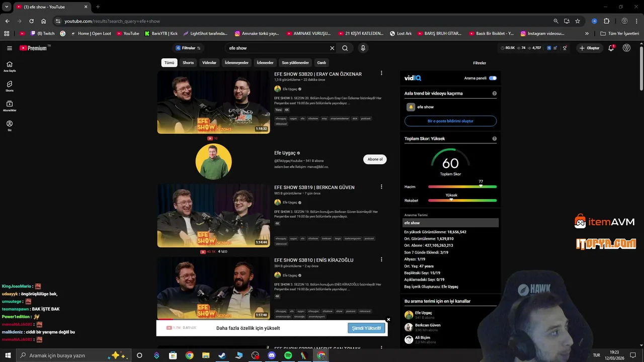Screen dimensions: 644x362
Task: Click 'Bir e-posta bildirimi oluştur' button
Action: pyautogui.click(x=450, y=121)
